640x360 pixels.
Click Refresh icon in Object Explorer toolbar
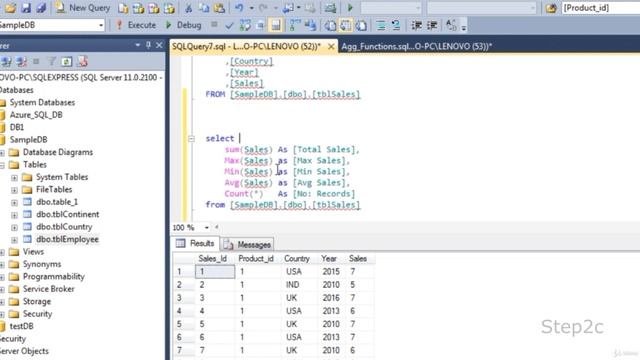click(x=67, y=62)
